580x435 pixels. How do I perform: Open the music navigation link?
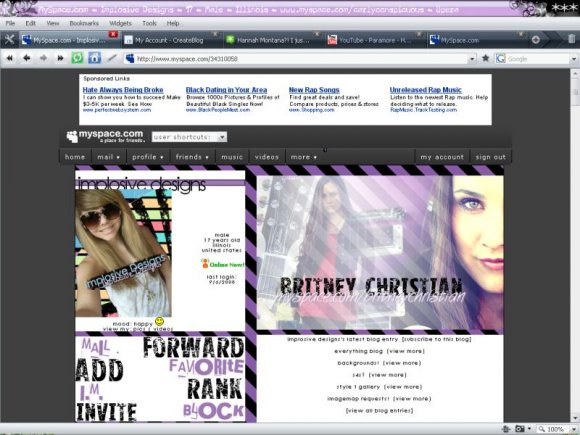pos(232,157)
